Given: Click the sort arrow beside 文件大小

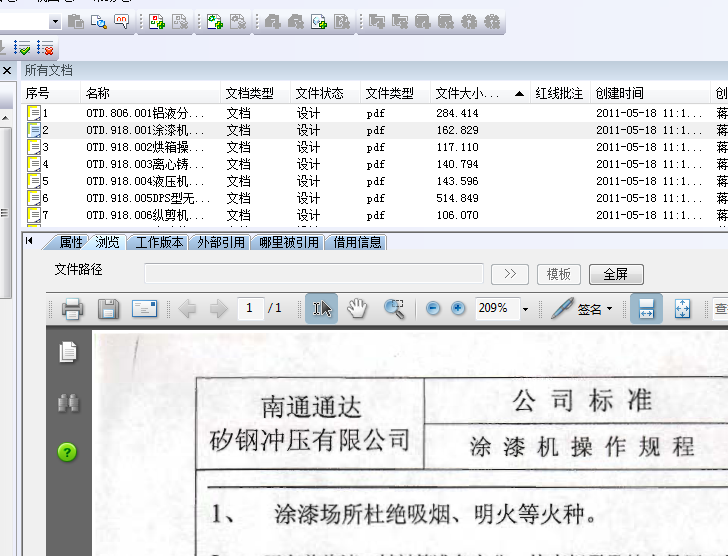Looking at the screenshot, I should click(520, 94).
